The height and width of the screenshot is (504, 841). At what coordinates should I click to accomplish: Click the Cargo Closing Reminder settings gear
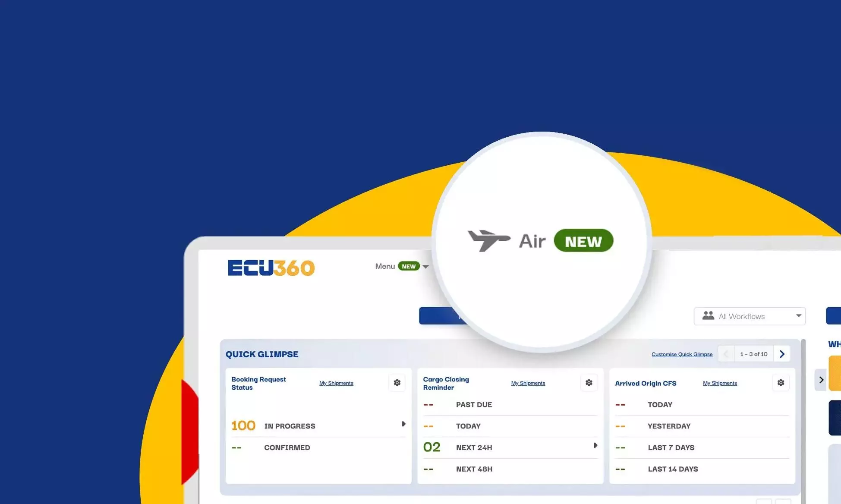pos(589,383)
